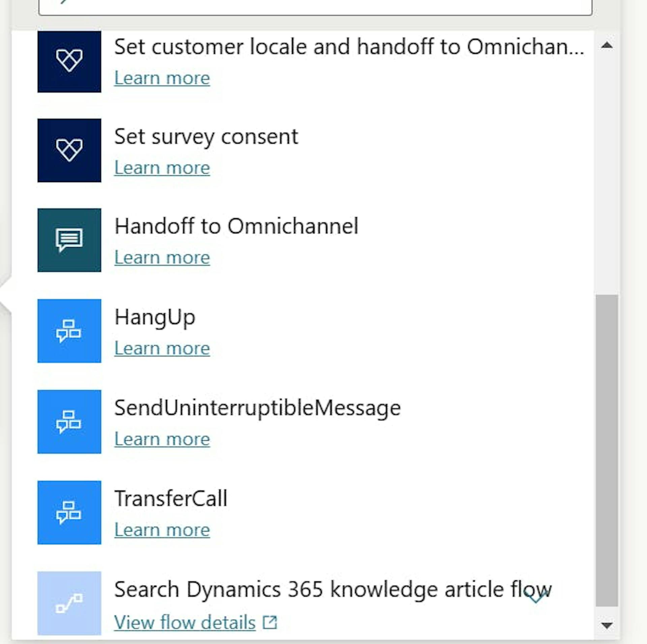Click the Handoff to Omnichannel speech bubble icon

pyautogui.click(x=69, y=240)
